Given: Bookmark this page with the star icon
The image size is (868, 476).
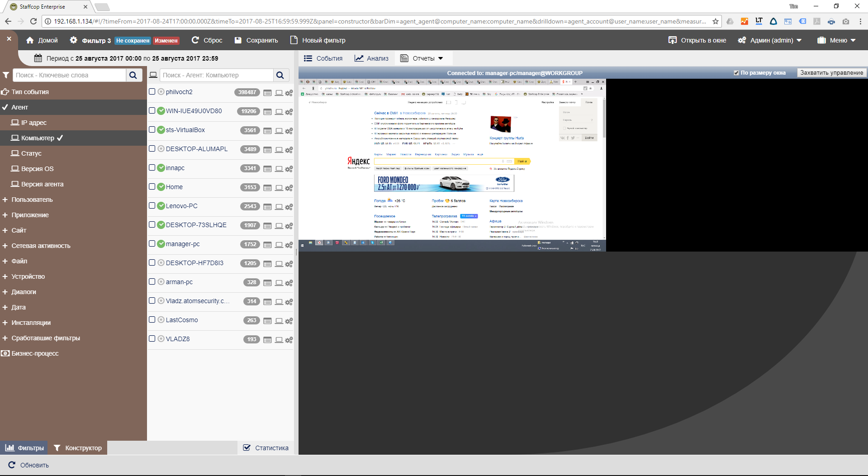Looking at the screenshot, I should click(715, 21).
